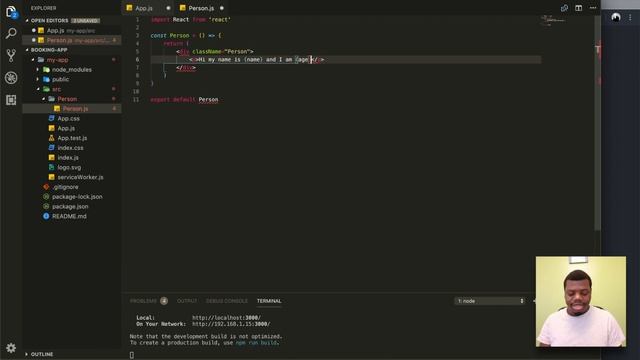Click the npm run build text in terminal

[256, 343]
